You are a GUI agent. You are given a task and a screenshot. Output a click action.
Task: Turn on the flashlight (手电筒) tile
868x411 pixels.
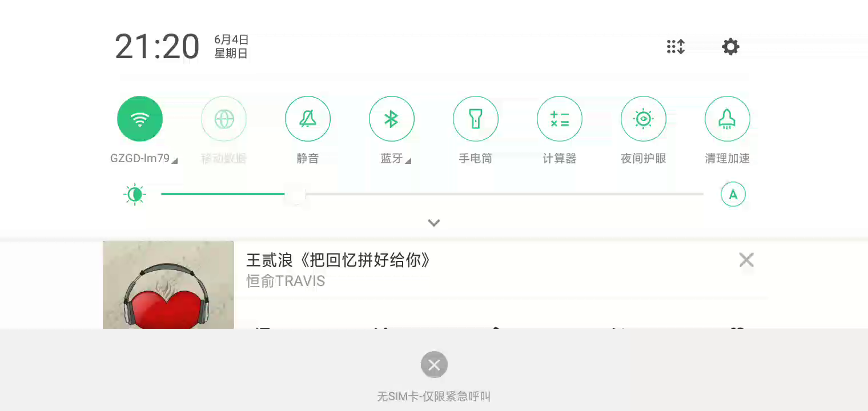point(476,119)
